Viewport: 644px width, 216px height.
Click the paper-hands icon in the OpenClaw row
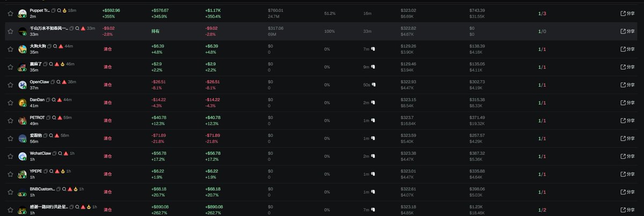click(x=373, y=85)
